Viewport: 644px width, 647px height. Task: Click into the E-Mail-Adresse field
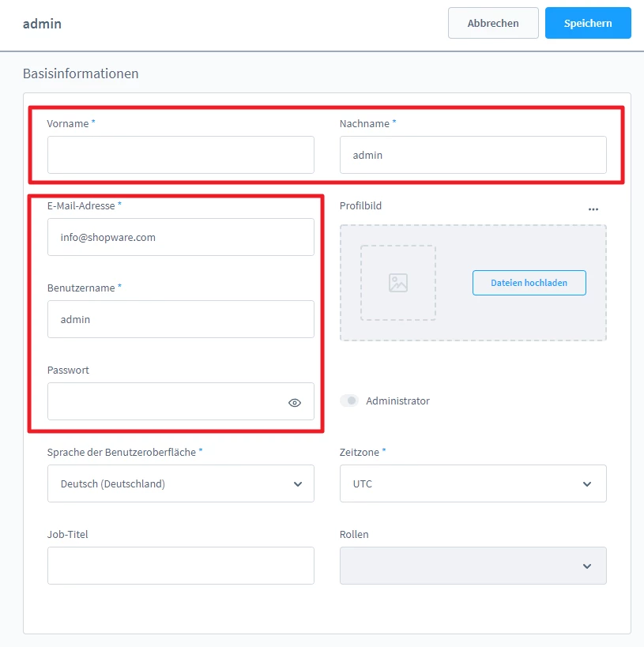pos(180,237)
